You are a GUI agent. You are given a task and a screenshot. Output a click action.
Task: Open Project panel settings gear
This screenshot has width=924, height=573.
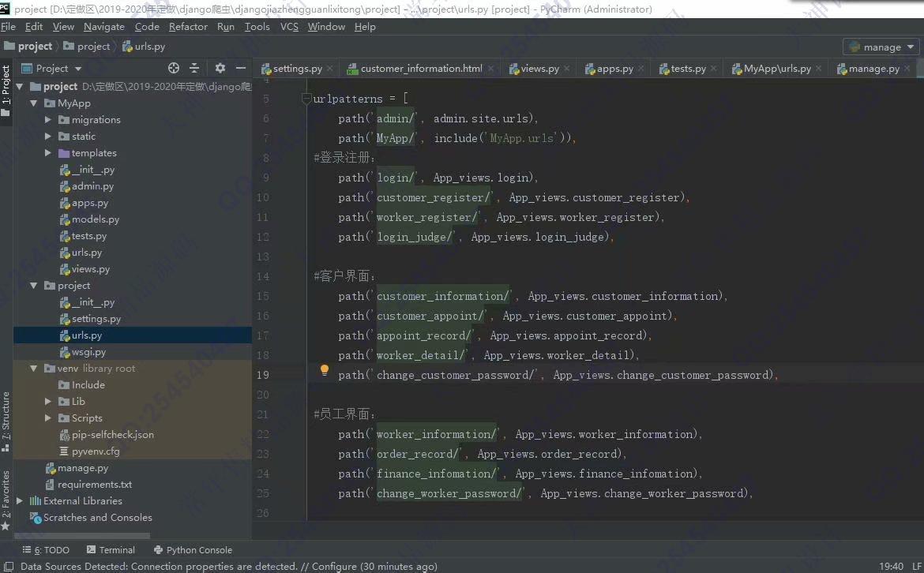(220, 69)
